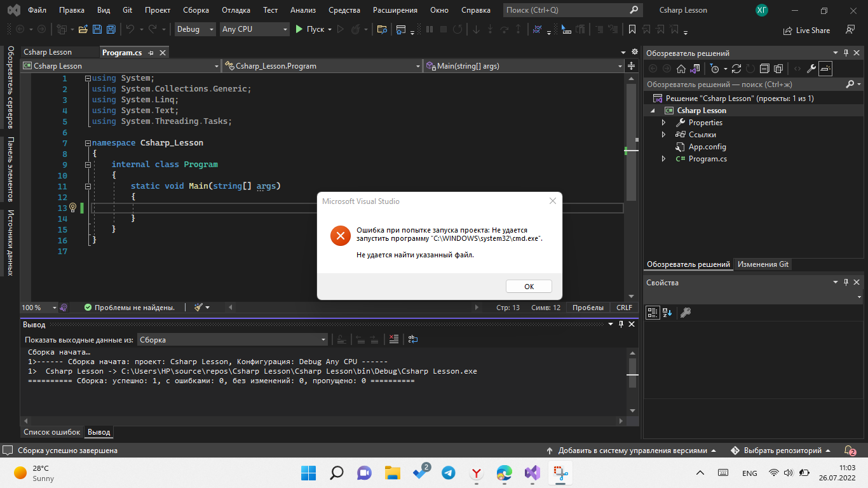Viewport: 868px width, 488px height.
Task: Open Telegram from the taskbar
Action: (448, 473)
